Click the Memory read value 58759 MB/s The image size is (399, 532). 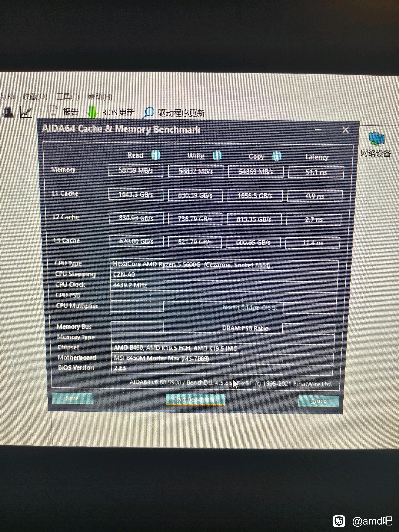(136, 171)
